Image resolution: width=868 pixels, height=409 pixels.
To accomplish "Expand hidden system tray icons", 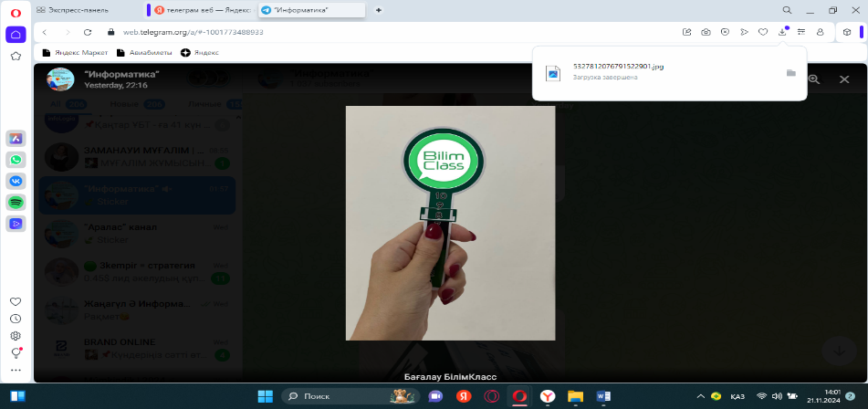I will point(700,396).
